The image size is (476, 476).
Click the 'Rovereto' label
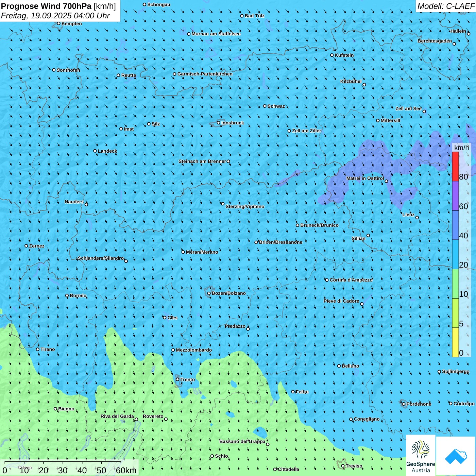point(153,416)
